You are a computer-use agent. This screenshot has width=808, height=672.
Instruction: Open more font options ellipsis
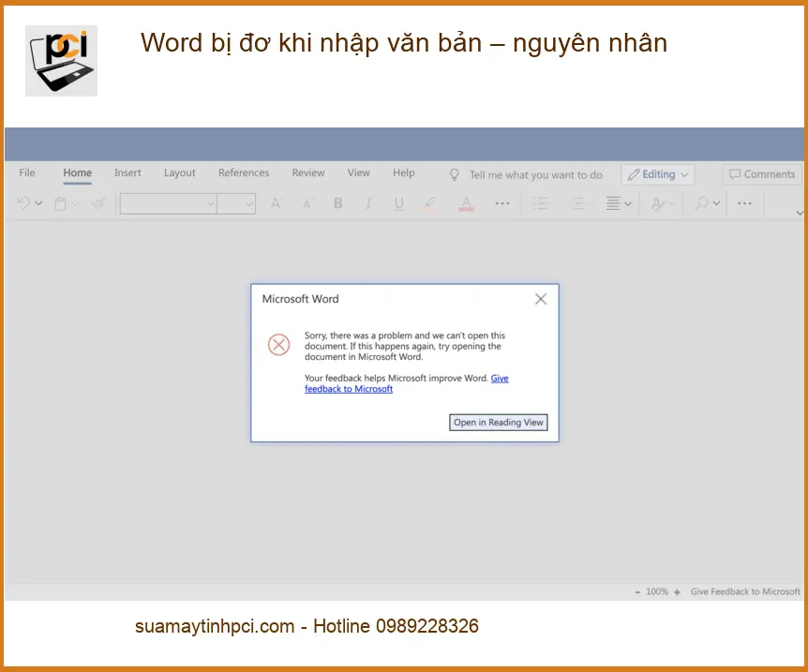tap(501, 203)
